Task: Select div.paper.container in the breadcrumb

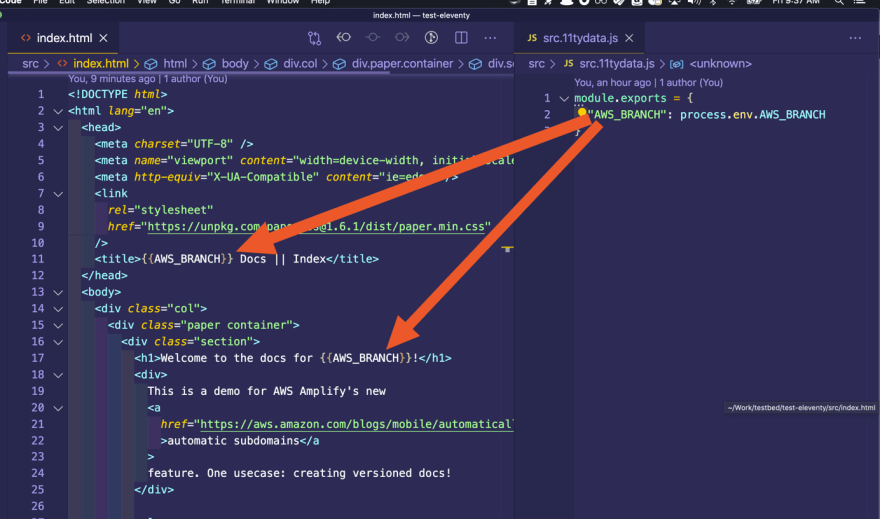Action: [x=402, y=64]
